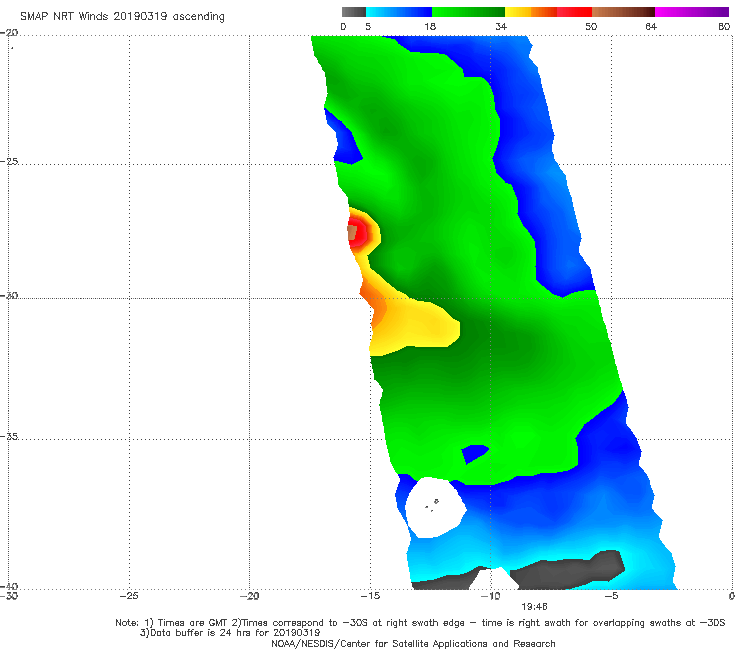Click the latitude axis label "-25" on the left
The height and width of the screenshot is (650, 740).
click(x=10, y=161)
